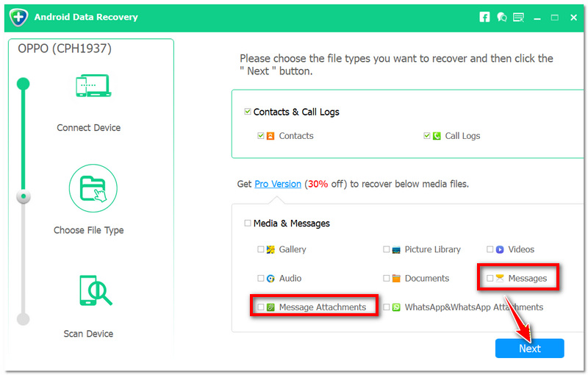Click the Videos play icon
Screen dimensions: 588x375
[x=500, y=249]
